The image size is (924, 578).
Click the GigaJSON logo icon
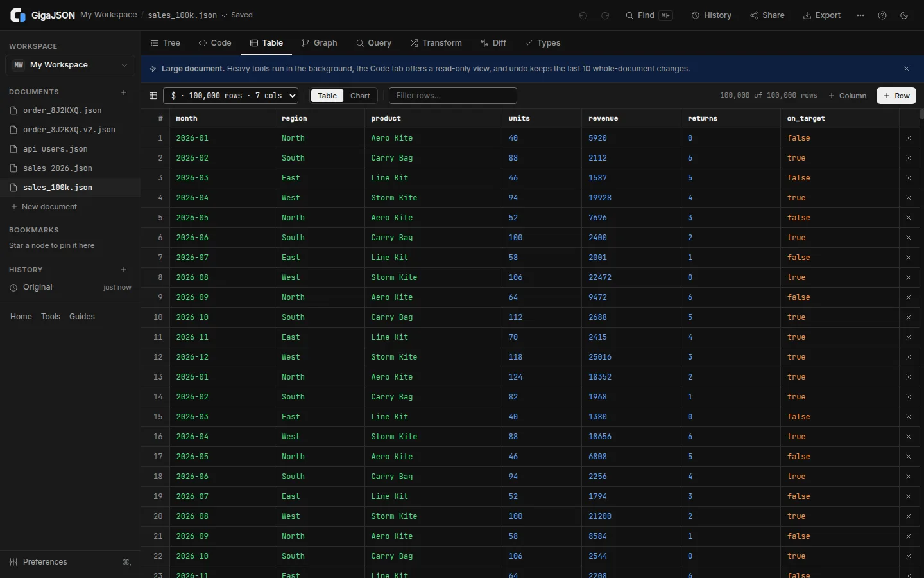pyautogui.click(x=18, y=15)
